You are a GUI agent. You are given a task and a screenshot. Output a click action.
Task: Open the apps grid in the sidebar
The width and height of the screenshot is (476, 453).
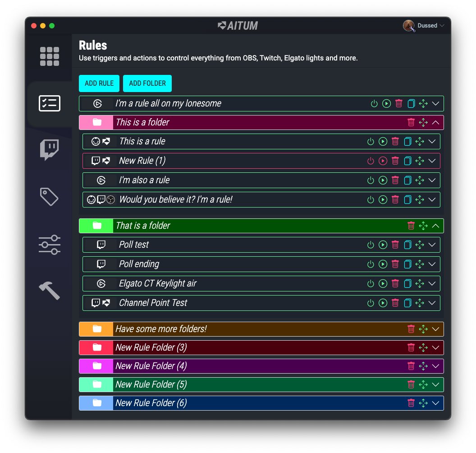(49, 56)
